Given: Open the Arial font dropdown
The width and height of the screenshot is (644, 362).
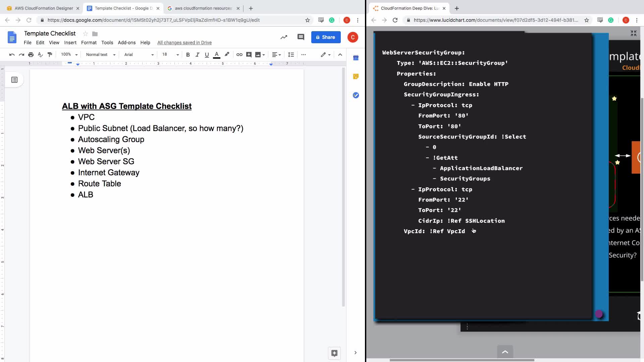Looking at the screenshot, I should 139,55.
